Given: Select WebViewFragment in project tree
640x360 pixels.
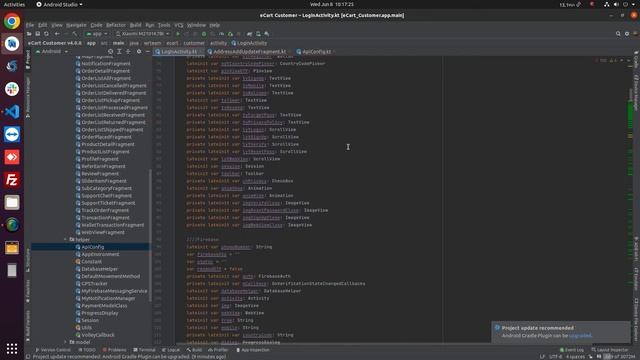Looking at the screenshot, I should coord(103,232).
